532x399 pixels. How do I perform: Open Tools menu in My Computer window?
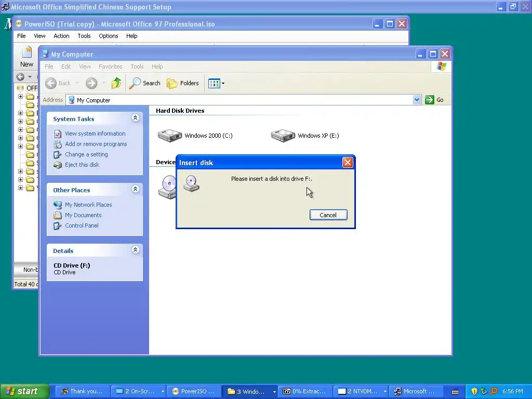click(x=137, y=66)
